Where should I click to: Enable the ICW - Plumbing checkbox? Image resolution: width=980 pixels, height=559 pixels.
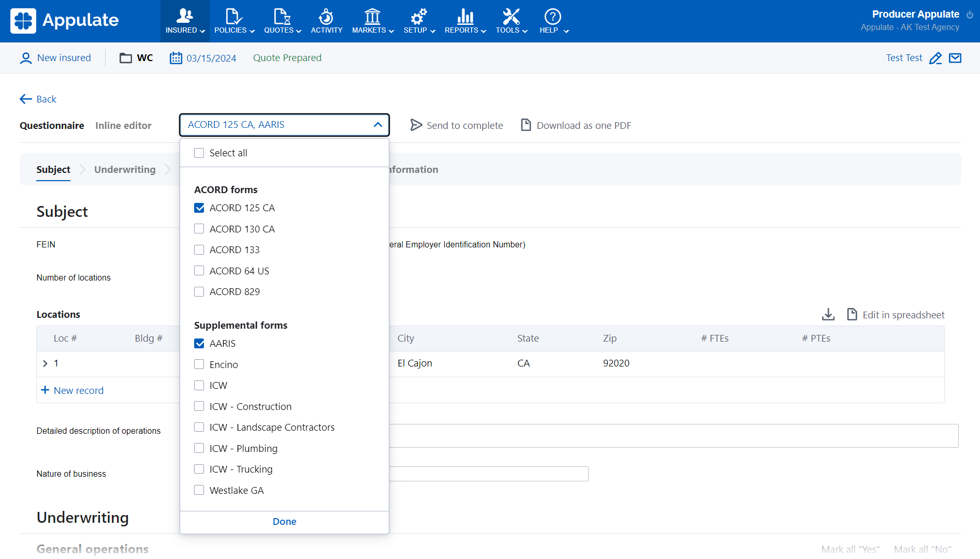[199, 448]
